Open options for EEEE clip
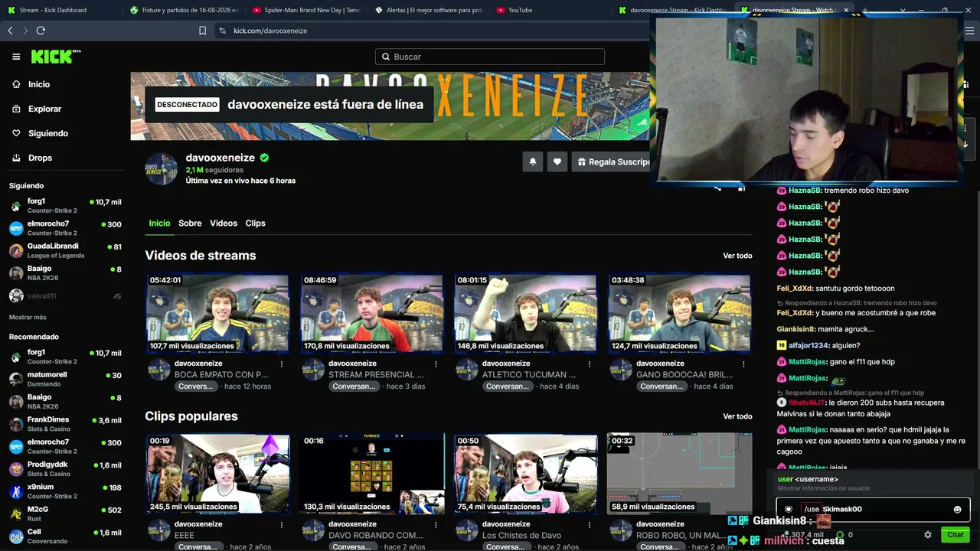This screenshot has height=551, width=980. [x=282, y=525]
